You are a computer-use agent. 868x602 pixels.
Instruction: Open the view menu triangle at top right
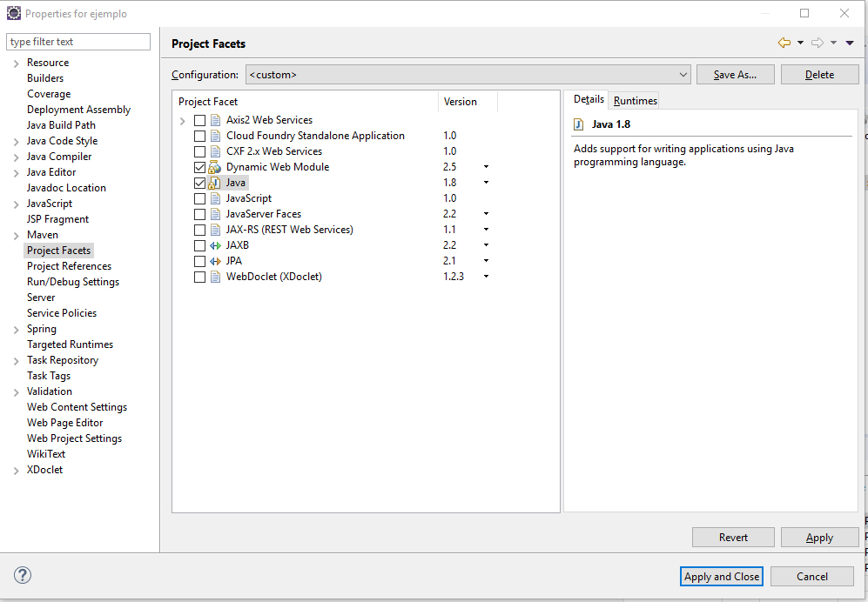850,43
